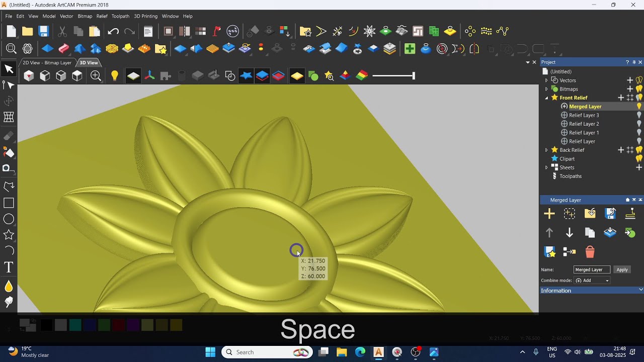
Task: Switch to 2D View - Bitmap Layer tab
Action: coord(47,63)
